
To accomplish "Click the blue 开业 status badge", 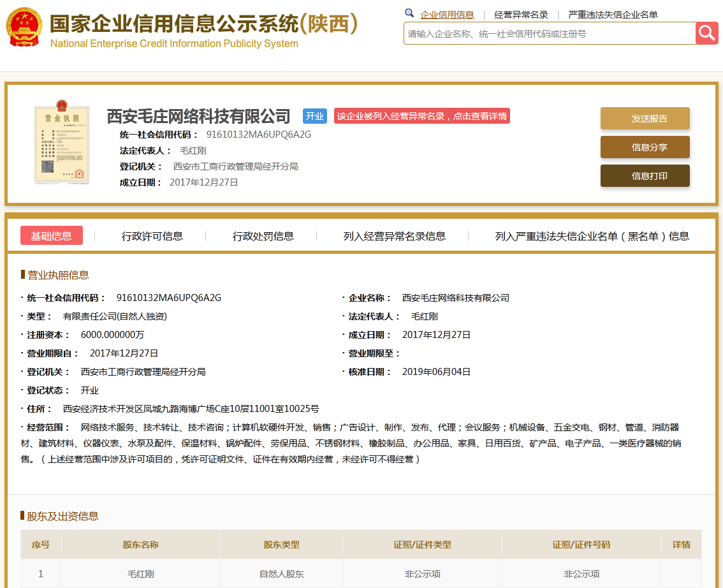I will click(314, 116).
